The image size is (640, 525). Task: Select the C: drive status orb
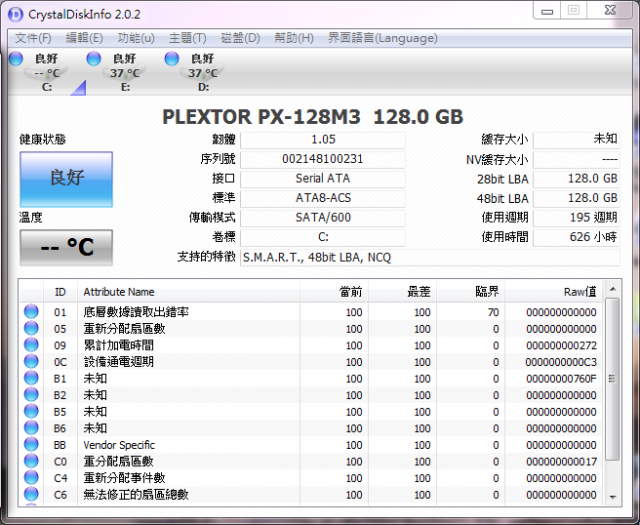pyautogui.click(x=16, y=59)
